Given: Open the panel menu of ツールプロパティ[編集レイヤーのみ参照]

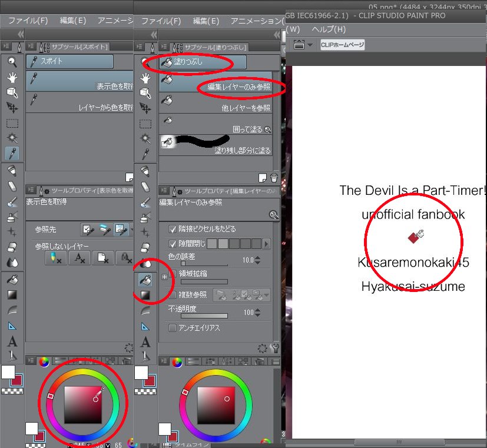Looking at the screenshot, I should (164, 190).
